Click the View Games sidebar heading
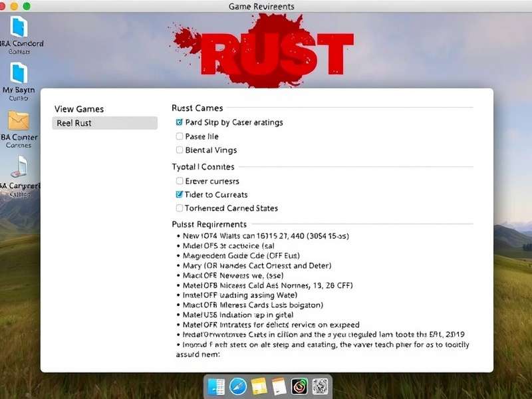This screenshot has height=399, width=532. [79, 109]
